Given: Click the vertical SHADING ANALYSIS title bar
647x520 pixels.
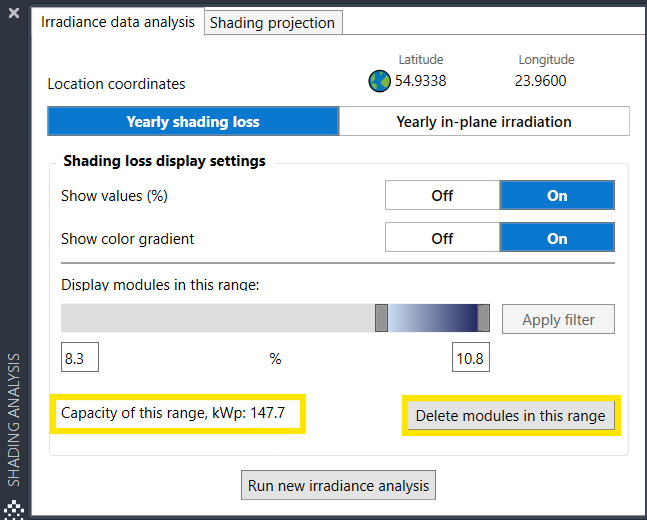Looking at the screenshot, I should [14, 418].
